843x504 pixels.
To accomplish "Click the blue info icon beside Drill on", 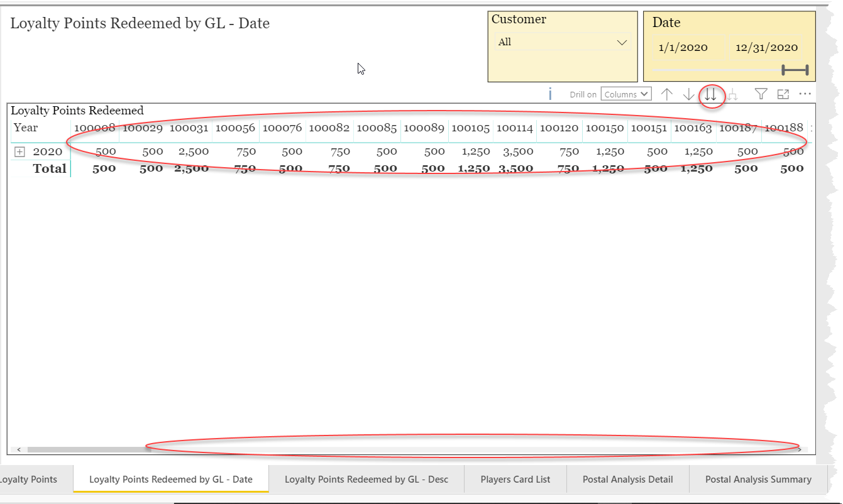I will (550, 94).
